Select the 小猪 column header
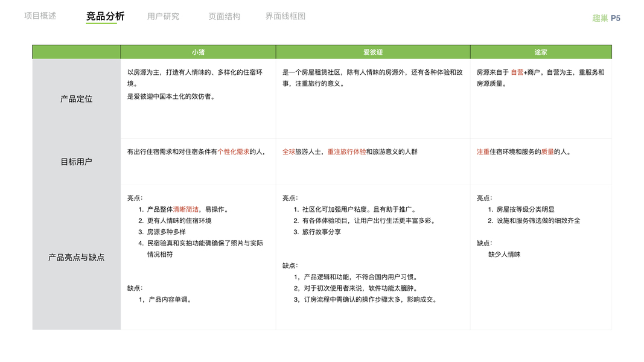The image size is (644, 362). tap(198, 52)
